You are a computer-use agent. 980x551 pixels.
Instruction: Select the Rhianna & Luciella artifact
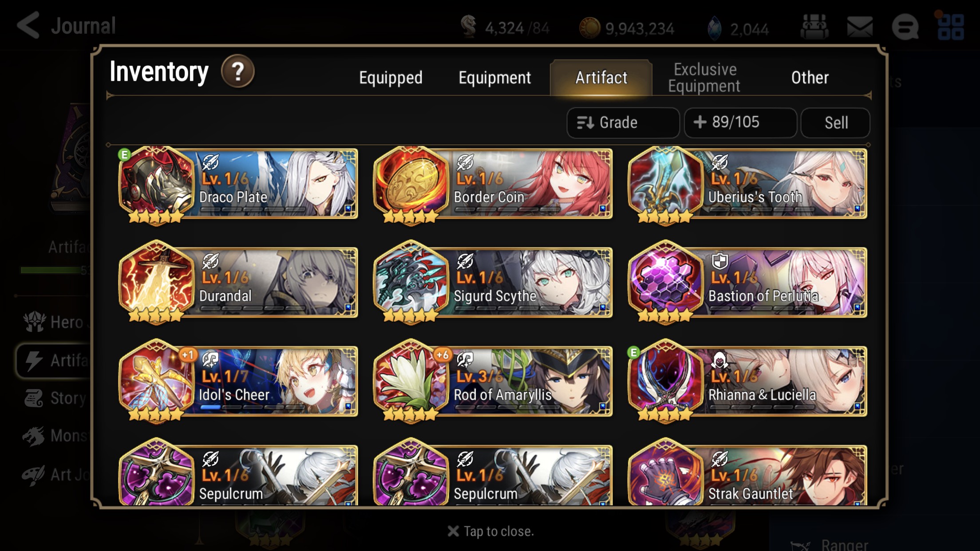tap(747, 382)
